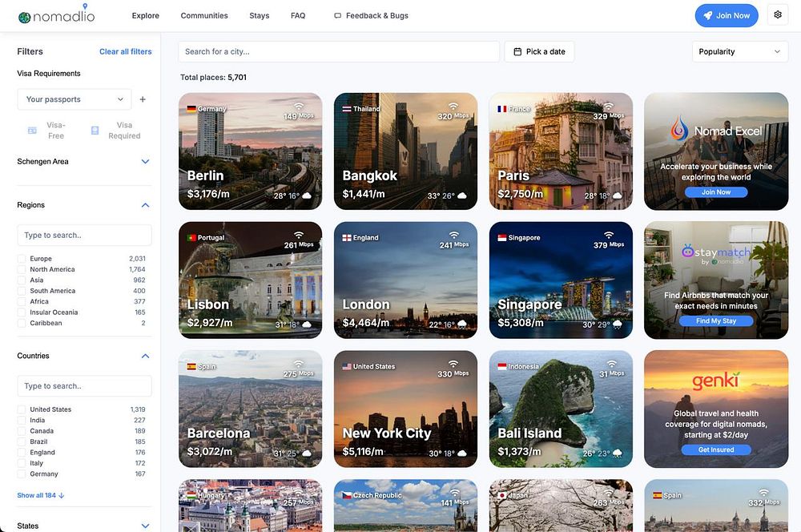The image size is (801, 532).
Task: Focus the Regions search field
Action: pyautogui.click(x=84, y=235)
